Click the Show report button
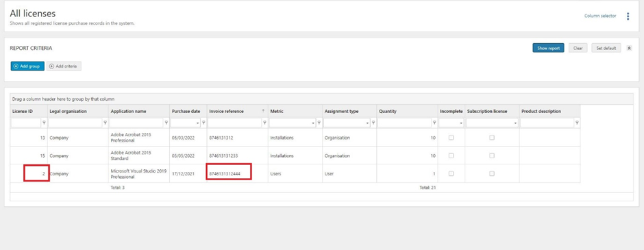Viewport: 644px width, 250px height. point(548,48)
